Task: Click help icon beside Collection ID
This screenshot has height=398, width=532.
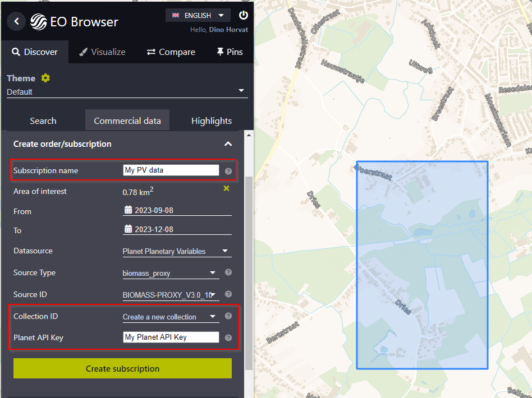Action: 228,316
